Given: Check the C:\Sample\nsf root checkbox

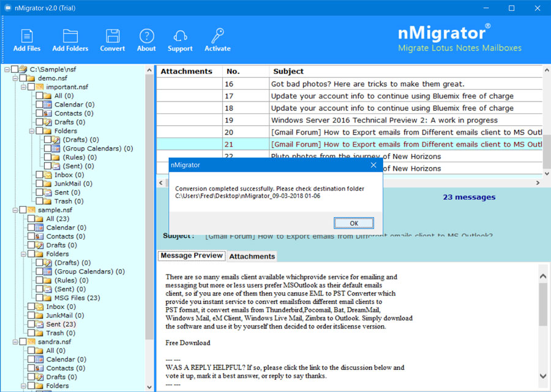Looking at the screenshot, I should [15, 69].
